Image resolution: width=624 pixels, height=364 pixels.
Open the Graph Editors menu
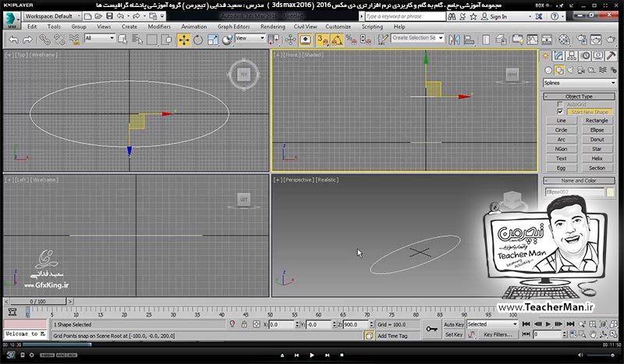coord(233,27)
